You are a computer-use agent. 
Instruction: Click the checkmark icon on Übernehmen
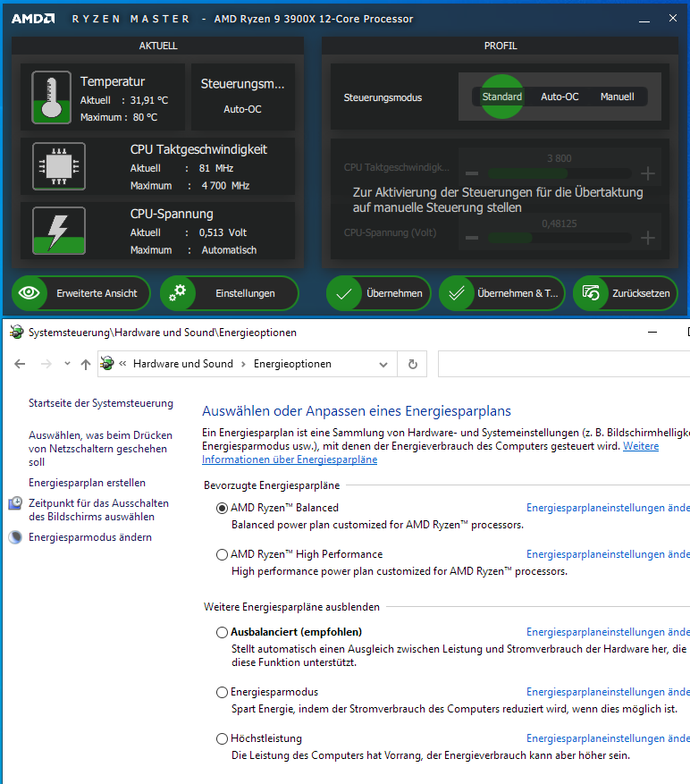pos(344,293)
